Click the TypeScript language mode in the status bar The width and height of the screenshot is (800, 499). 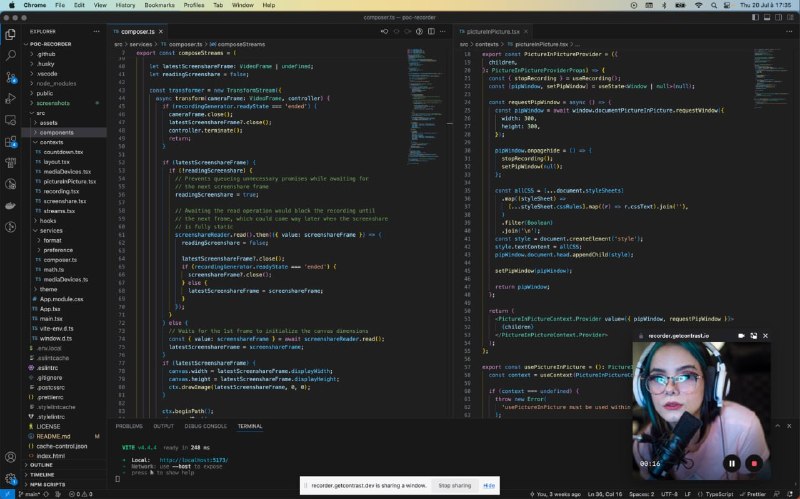(x=718, y=494)
